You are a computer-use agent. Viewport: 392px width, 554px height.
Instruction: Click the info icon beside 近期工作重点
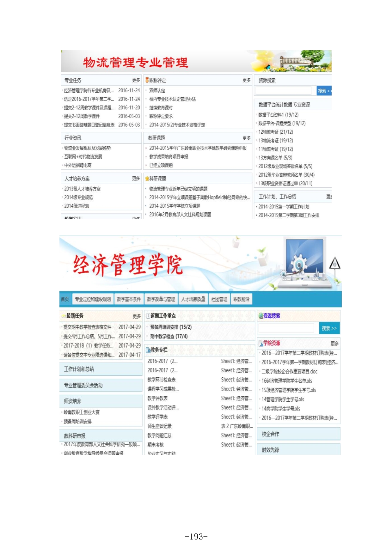[148, 316]
